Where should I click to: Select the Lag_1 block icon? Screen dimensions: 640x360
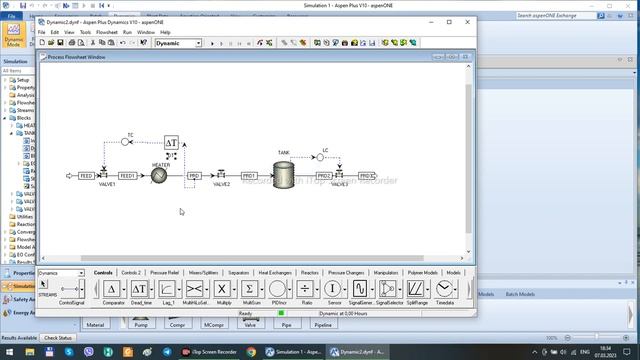click(x=167, y=289)
